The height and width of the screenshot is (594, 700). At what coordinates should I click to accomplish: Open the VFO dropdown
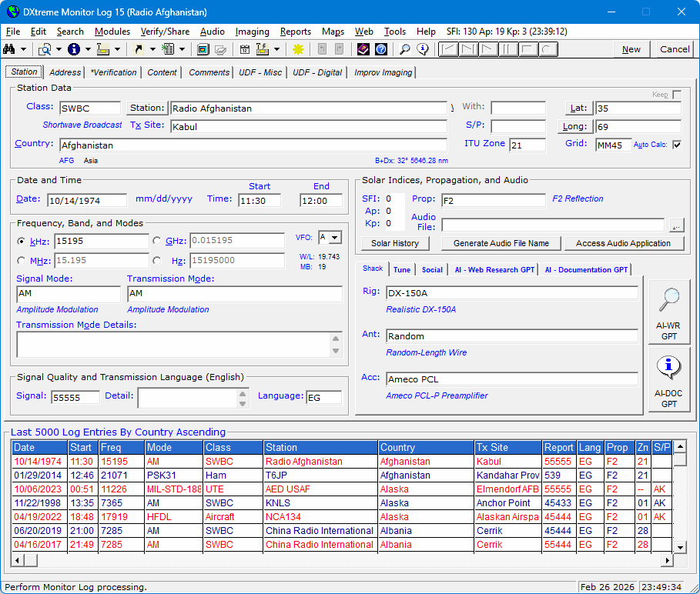(x=334, y=238)
